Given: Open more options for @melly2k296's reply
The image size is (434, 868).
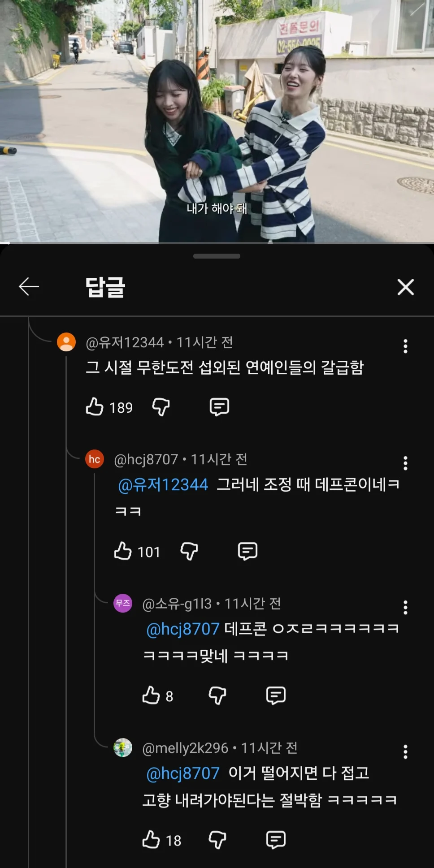Looking at the screenshot, I should 405,751.
